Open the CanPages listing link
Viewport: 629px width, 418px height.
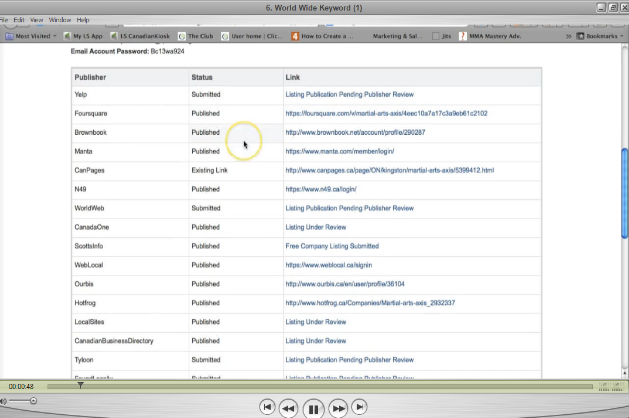pyautogui.click(x=390, y=170)
